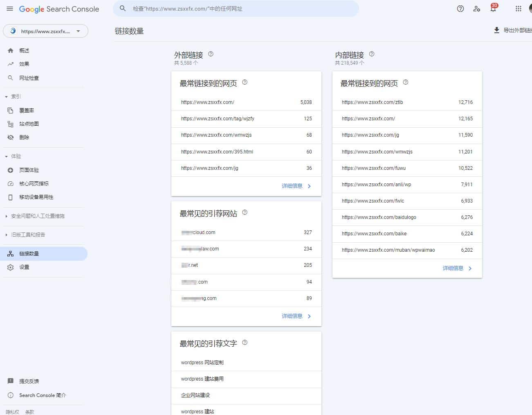Click help icon beside 内部链接 heading
This screenshot has width=532, height=415.
(x=372, y=54)
